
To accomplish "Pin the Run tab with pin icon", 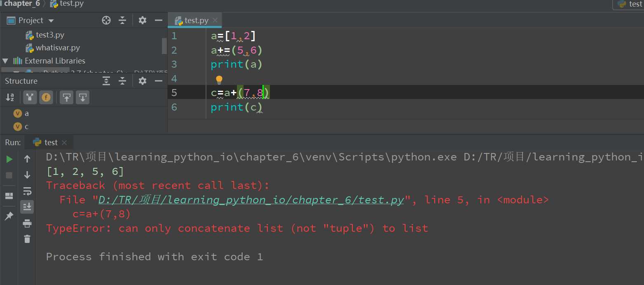I will tap(9, 216).
